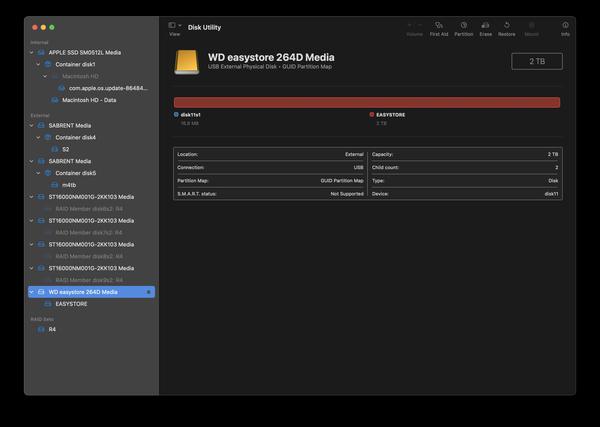Collapse WD easystore 264D Media disclosure arrow
600x427 pixels.
tap(33, 292)
